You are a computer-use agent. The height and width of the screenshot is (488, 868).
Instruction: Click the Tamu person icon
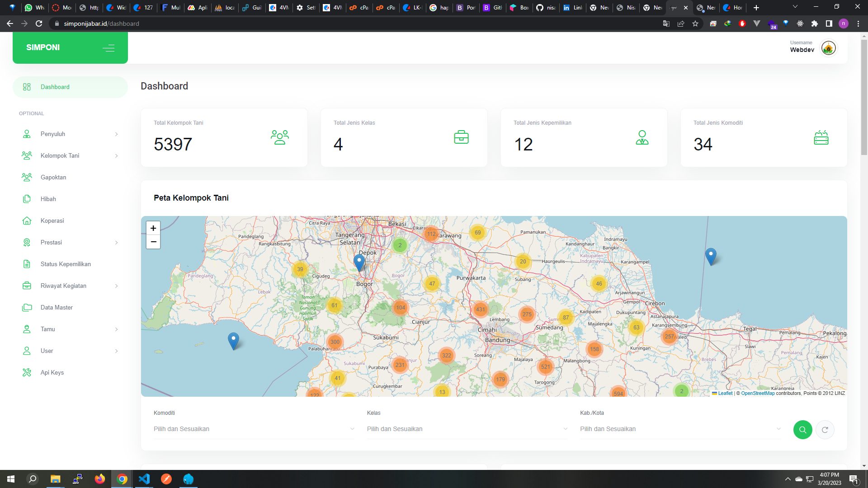click(x=27, y=329)
